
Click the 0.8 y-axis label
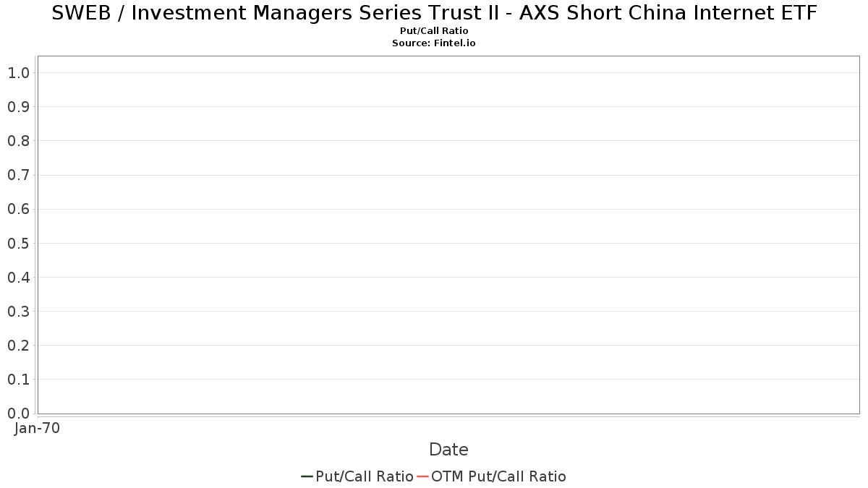tap(18, 141)
